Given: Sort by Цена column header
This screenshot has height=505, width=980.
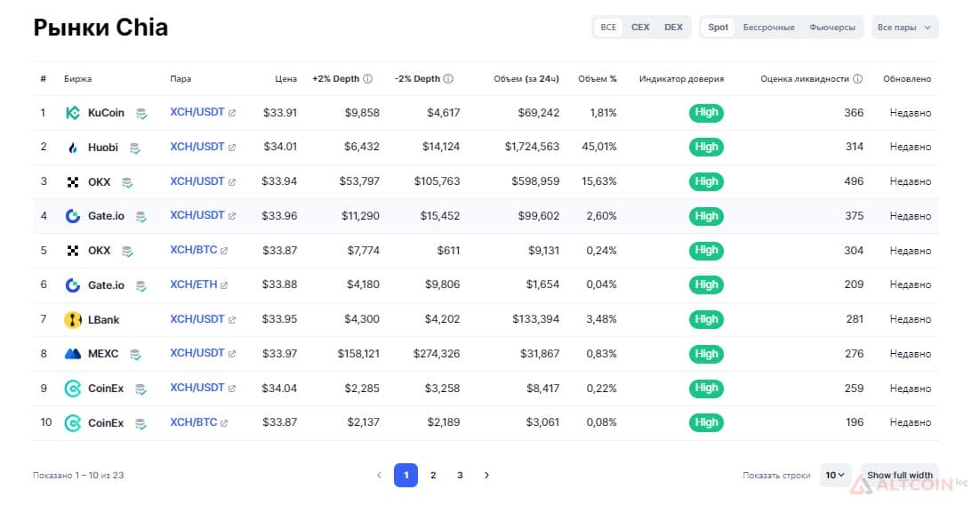Looking at the screenshot, I should [x=285, y=79].
